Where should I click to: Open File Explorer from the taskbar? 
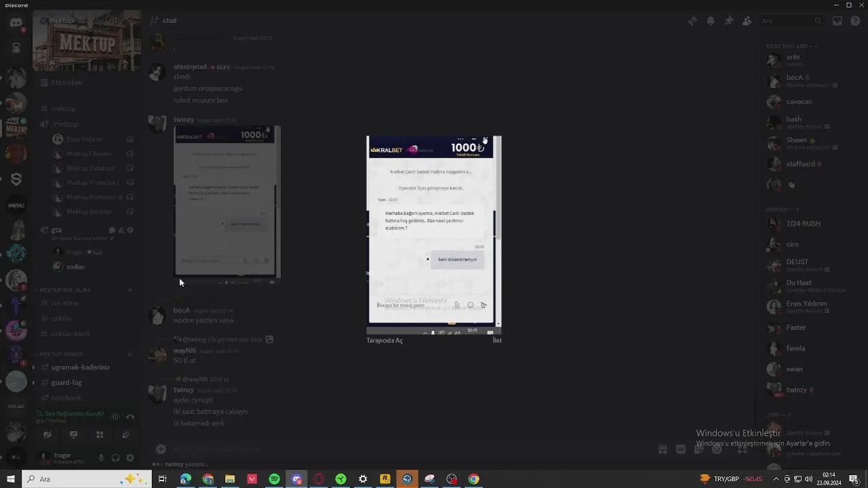230,479
